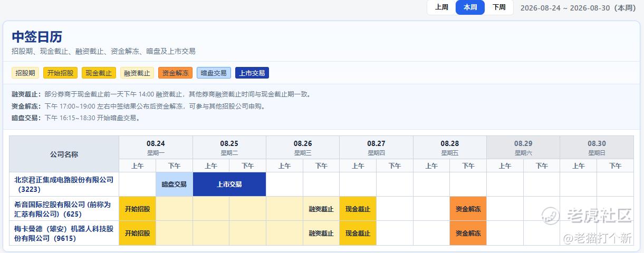Click 现金截止 cell for 梅卡曼德
Viewport: 644px width, 253px height.
pyautogui.click(x=358, y=233)
